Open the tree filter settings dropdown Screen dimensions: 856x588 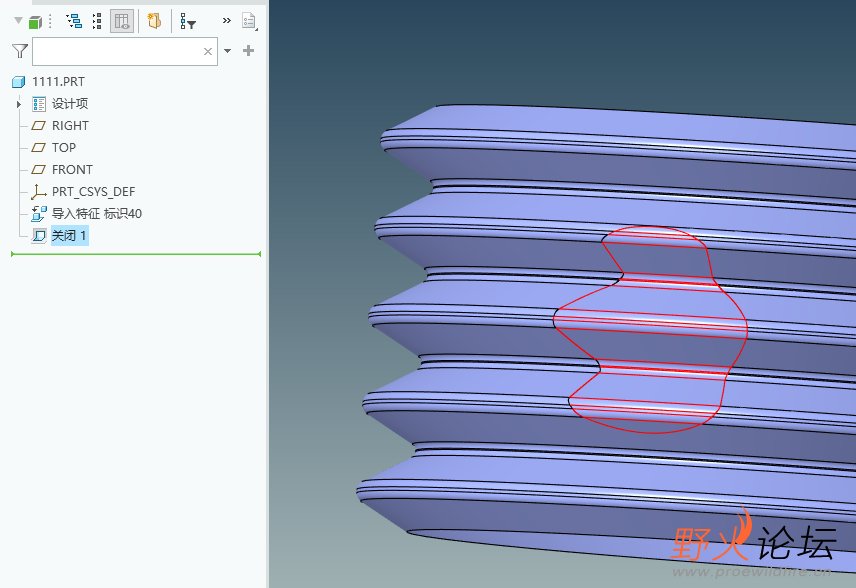click(188, 21)
